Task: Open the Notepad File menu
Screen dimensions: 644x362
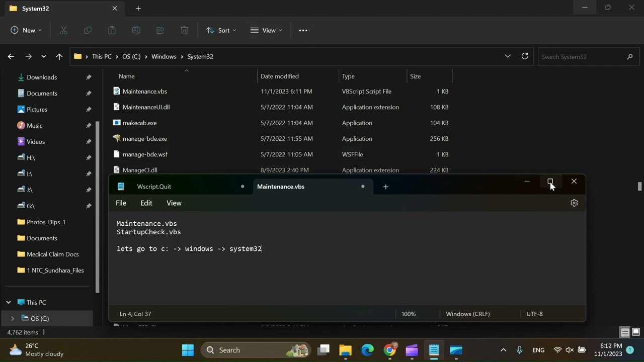Action: pyautogui.click(x=121, y=203)
